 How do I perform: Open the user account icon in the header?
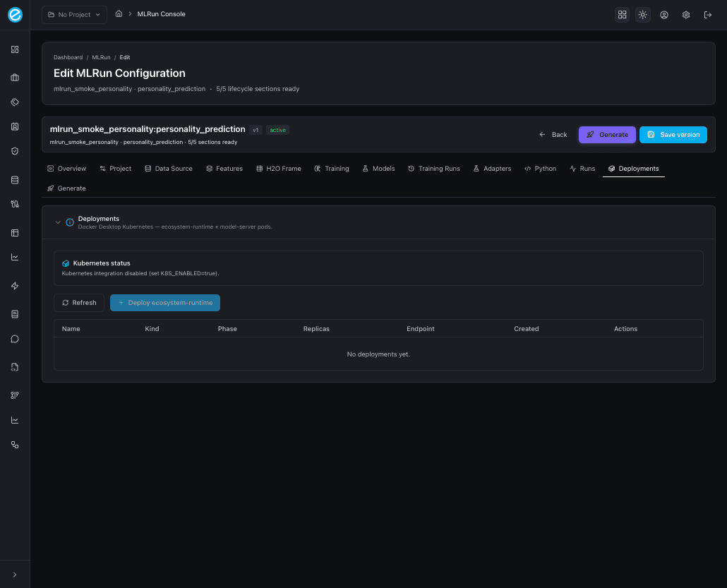pyautogui.click(x=664, y=14)
